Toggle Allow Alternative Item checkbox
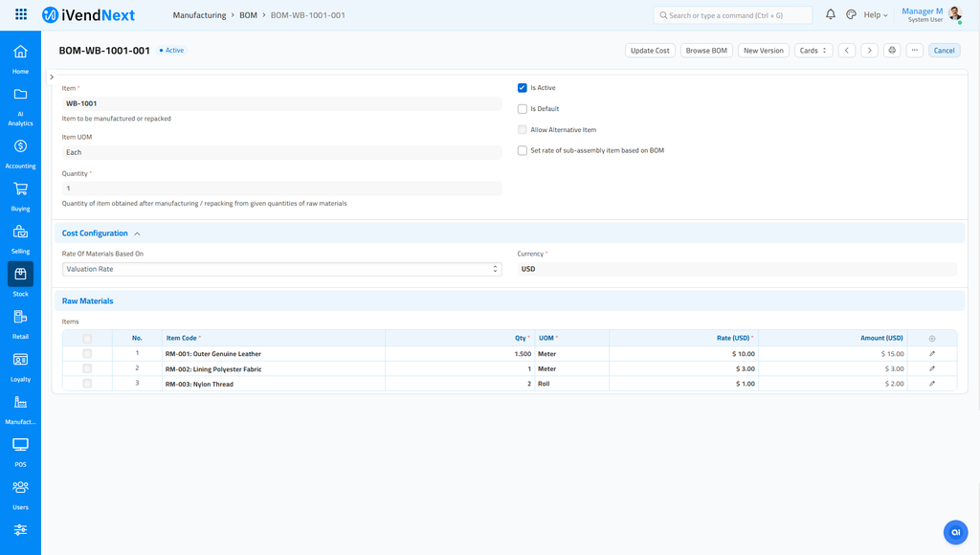The image size is (980, 555). coord(523,130)
